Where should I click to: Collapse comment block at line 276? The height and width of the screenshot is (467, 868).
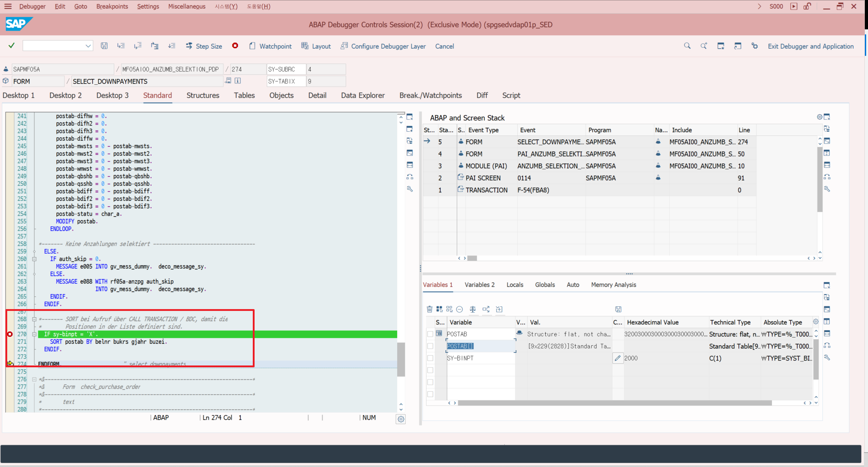[34, 379]
